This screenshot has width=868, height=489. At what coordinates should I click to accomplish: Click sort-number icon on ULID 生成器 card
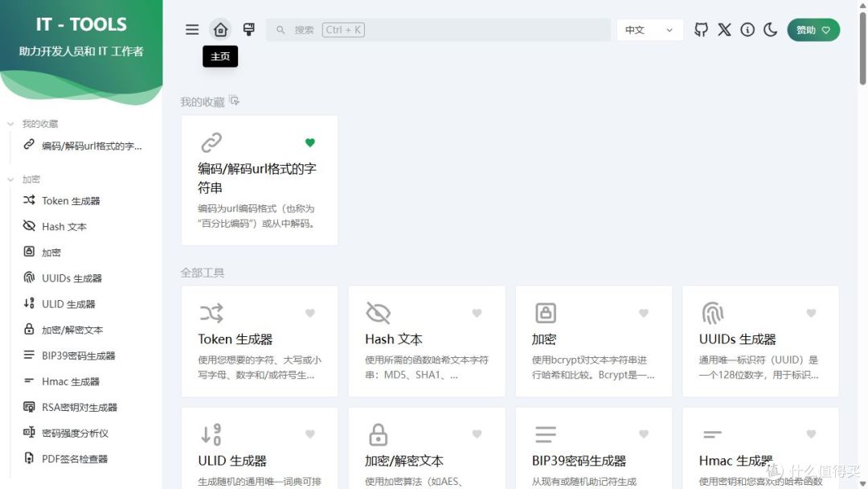211,434
